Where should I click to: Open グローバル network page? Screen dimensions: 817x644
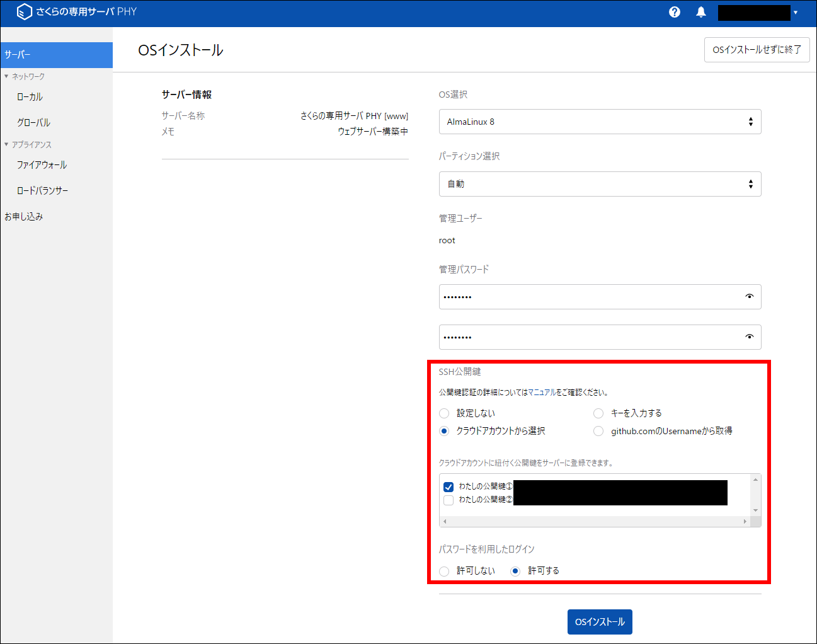33,123
